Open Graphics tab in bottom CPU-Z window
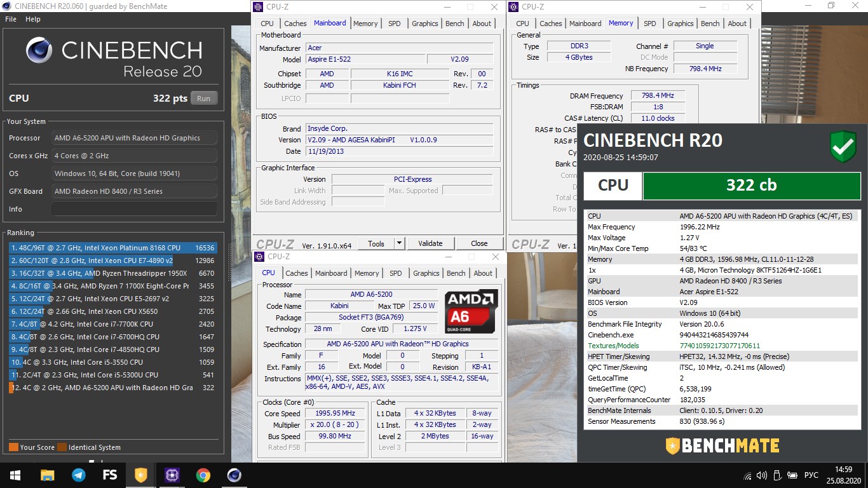Screen dimensions: 868x488 point(426,273)
